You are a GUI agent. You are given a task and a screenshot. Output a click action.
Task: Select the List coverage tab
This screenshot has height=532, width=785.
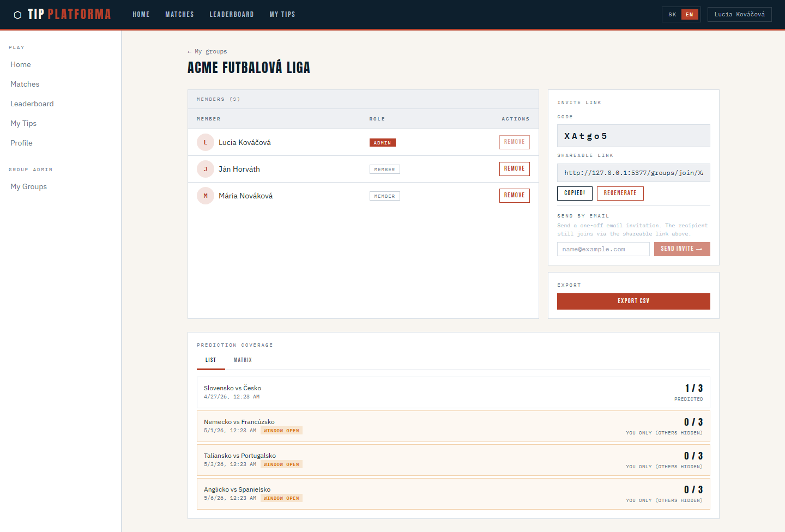point(210,360)
